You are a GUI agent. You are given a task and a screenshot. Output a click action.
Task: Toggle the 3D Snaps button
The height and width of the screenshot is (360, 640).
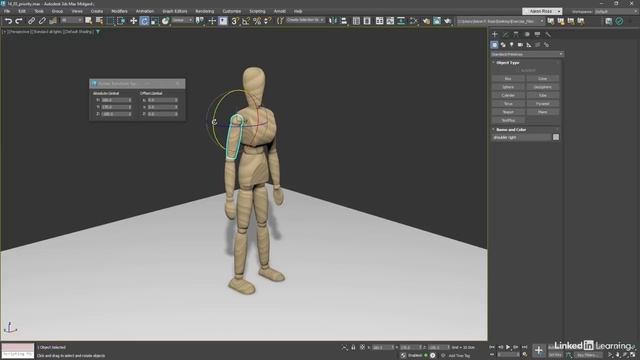click(x=235, y=21)
